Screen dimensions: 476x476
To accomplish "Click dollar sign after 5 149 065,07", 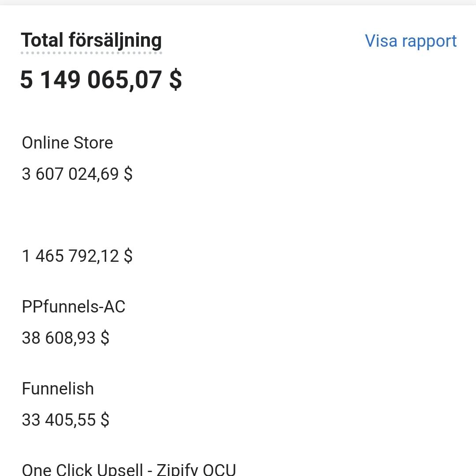I will point(175,80).
